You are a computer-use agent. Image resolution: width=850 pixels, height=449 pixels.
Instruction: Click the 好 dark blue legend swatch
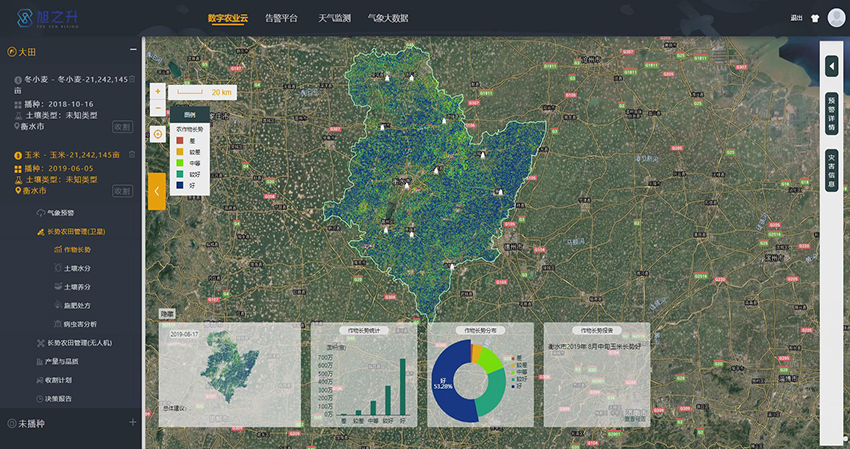pos(178,185)
